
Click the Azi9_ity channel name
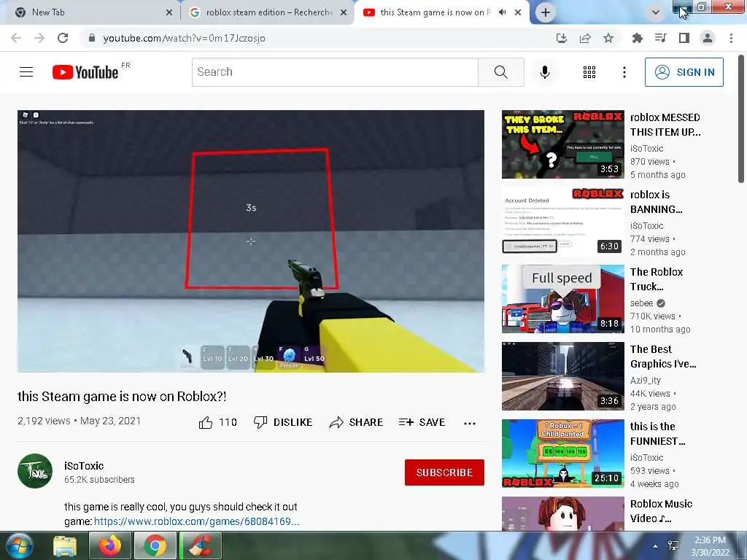point(646,380)
